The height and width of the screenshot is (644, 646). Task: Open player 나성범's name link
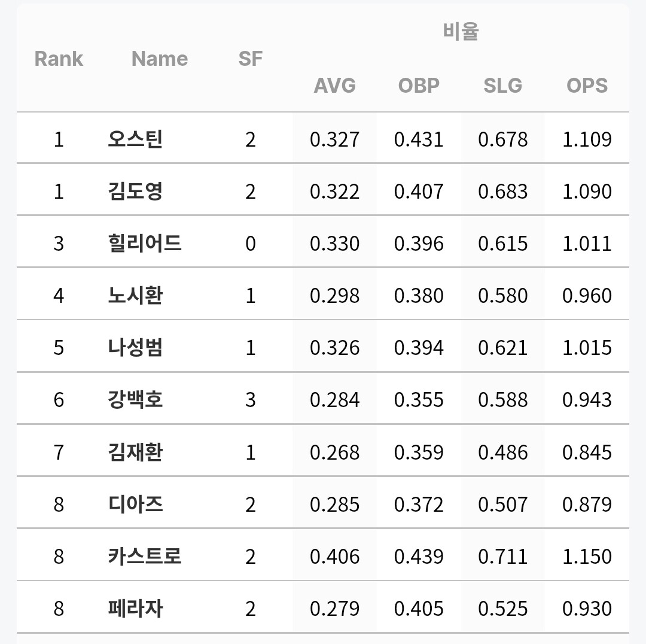[x=135, y=348]
